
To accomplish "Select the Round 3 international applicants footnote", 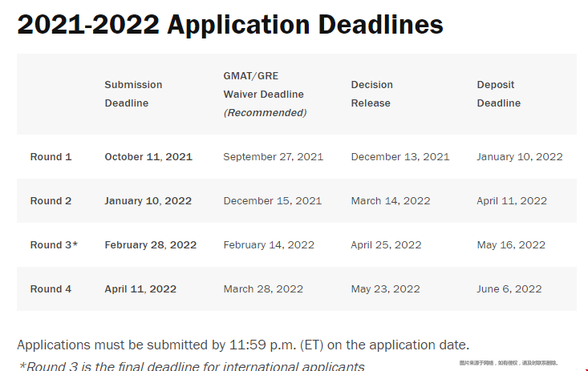I will tap(191, 366).
